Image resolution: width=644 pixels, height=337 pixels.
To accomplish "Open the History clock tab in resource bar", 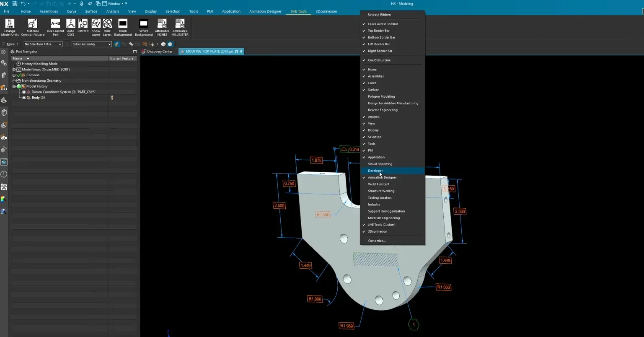I will (4, 174).
